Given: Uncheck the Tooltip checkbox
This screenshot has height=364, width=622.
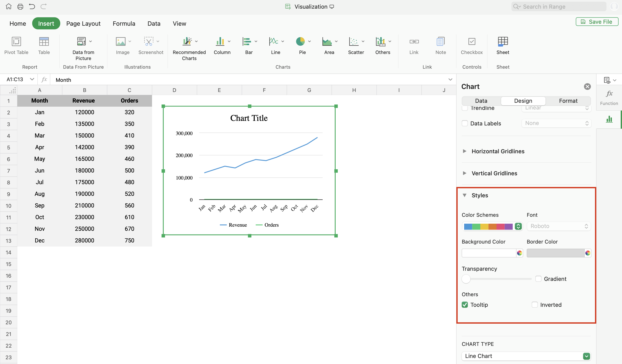Looking at the screenshot, I should (465, 305).
